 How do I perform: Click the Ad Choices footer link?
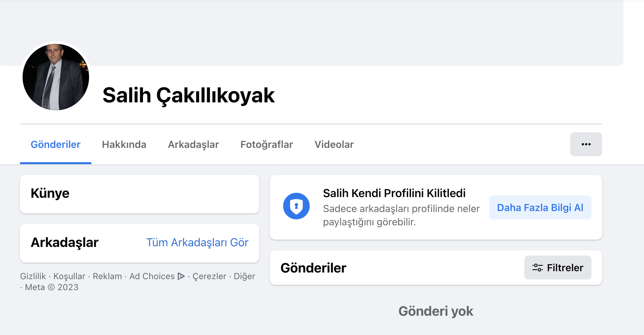[x=152, y=276]
